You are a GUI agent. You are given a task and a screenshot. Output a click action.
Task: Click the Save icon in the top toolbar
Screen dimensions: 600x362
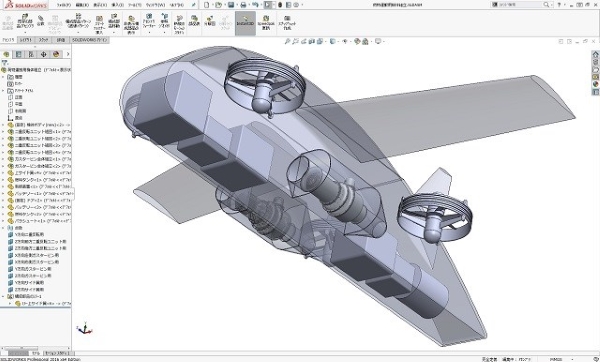(231, 5)
